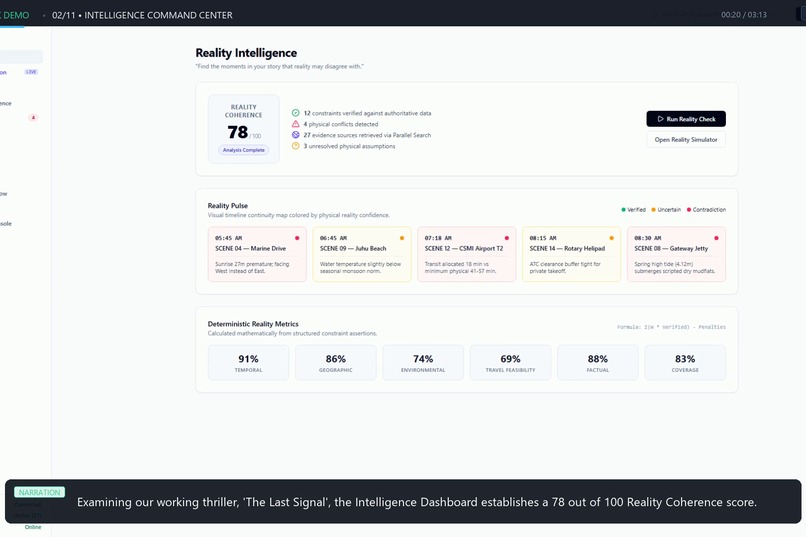Click the DEMO label in top bar
806x537 pixels.
tap(16, 15)
